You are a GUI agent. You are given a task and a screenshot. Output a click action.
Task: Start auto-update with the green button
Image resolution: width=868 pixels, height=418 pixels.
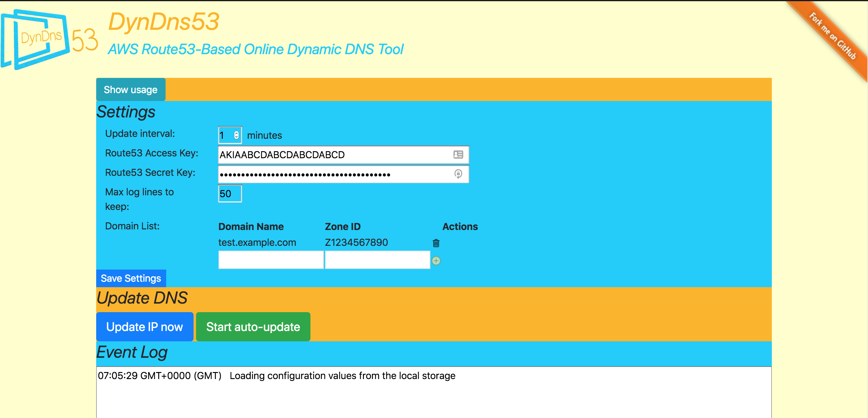253,327
